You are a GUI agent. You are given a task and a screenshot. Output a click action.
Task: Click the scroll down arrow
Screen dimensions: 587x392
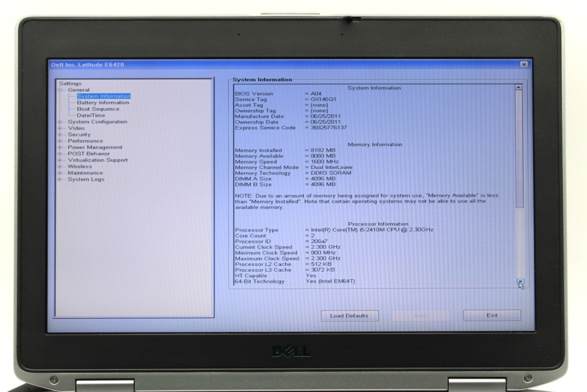coord(520,282)
